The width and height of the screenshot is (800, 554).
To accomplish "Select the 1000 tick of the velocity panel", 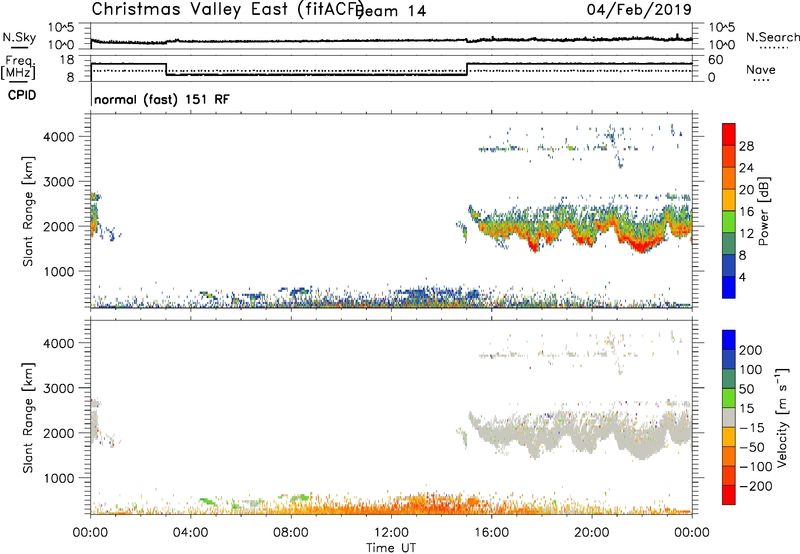I will (59, 478).
